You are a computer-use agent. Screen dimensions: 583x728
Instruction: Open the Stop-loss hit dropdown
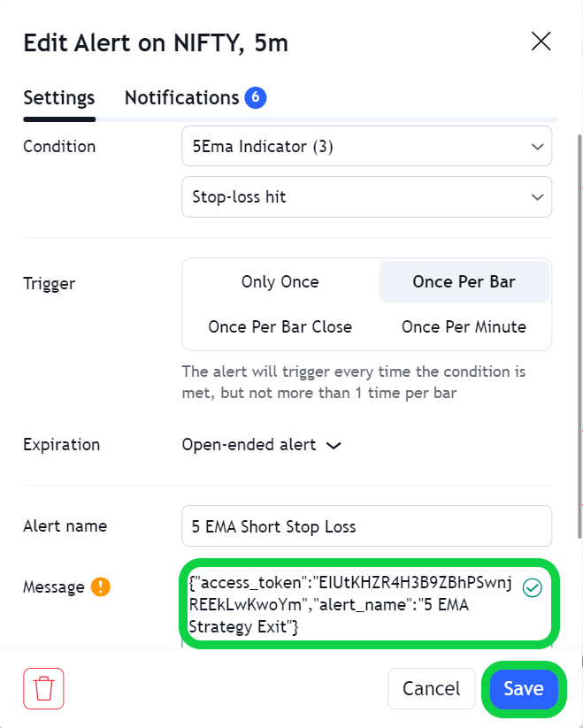[366, 197]
